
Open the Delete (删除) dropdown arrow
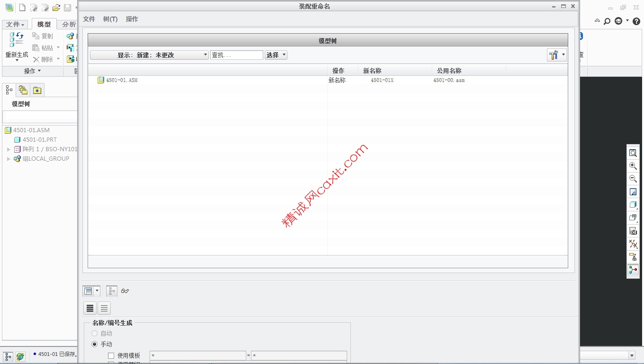pyautogui.click(x=58, y=59)
